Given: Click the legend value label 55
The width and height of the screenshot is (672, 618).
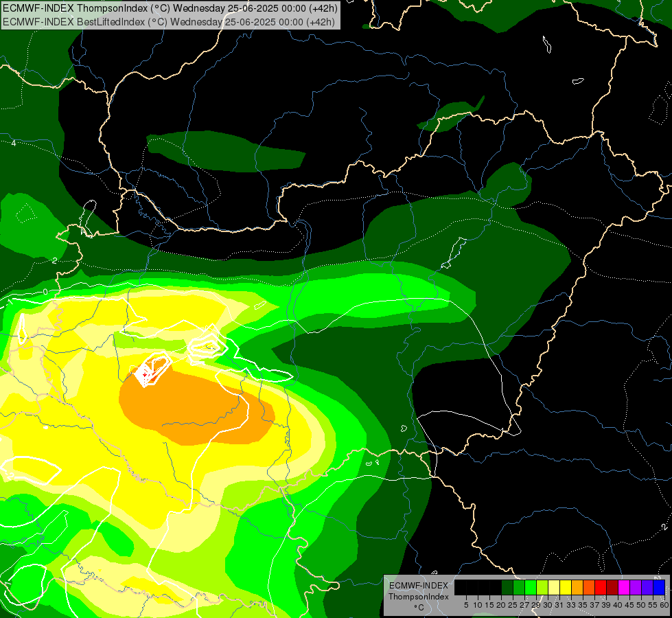Looking at the screenshot, I should click(x=652, y=605).
